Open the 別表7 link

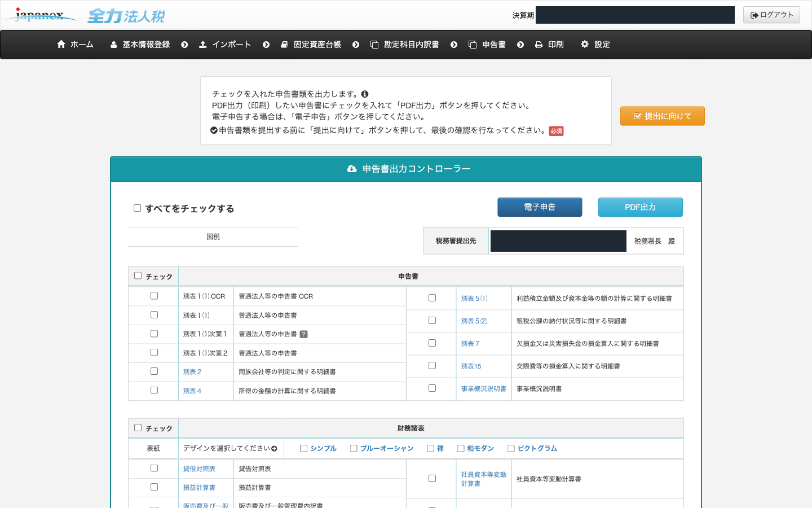click(470, 344)
